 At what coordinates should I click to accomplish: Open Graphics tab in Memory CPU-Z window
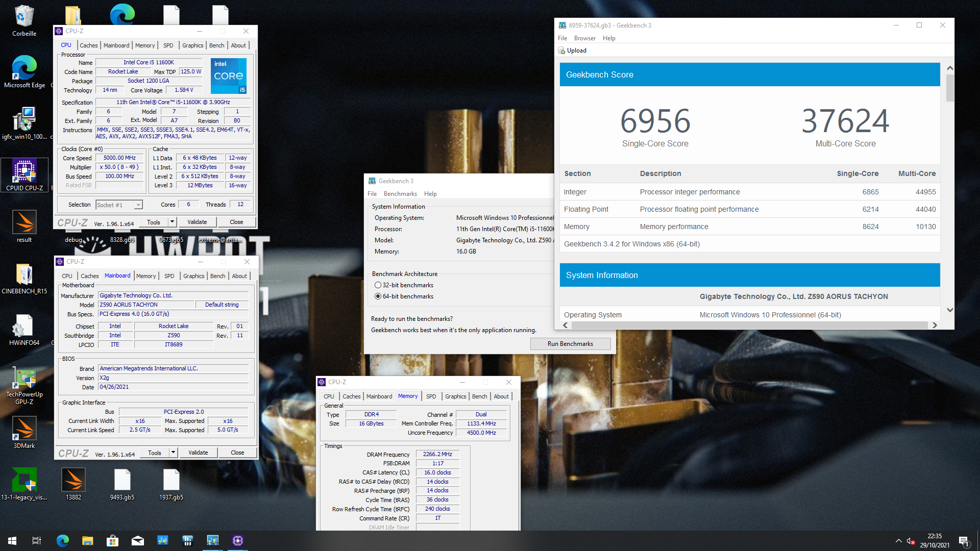coord(455,396)
